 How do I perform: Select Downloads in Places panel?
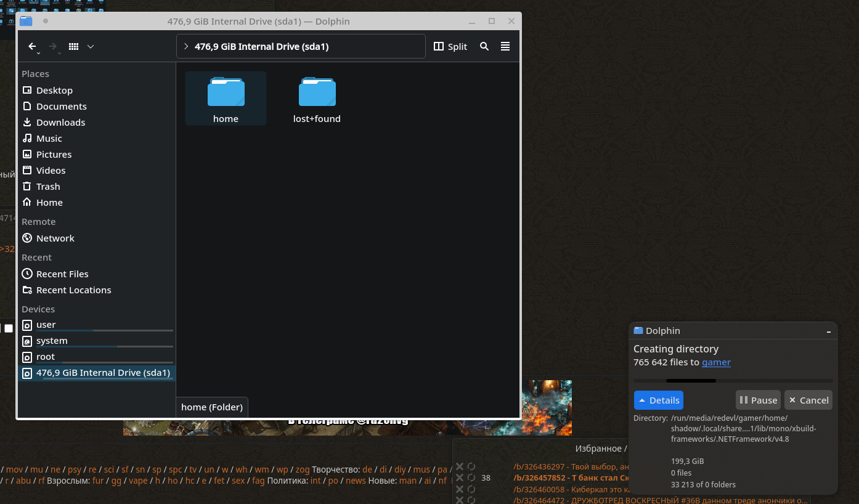coord(60,123)
